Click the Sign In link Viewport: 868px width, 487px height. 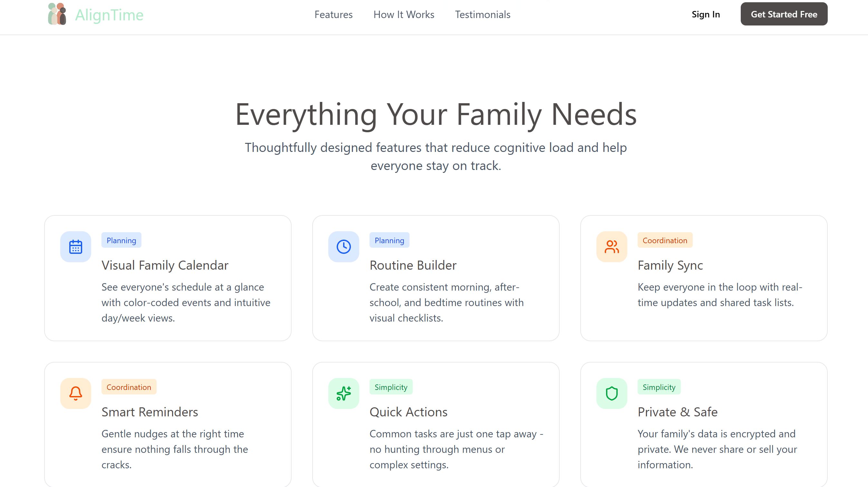pos(706,14)
